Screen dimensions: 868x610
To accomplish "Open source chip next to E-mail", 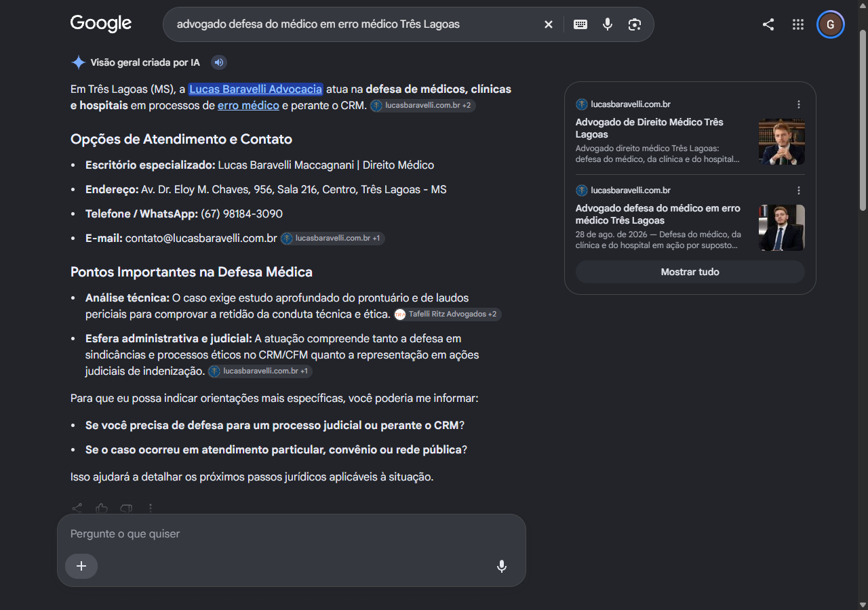I will tap(333, 239).
